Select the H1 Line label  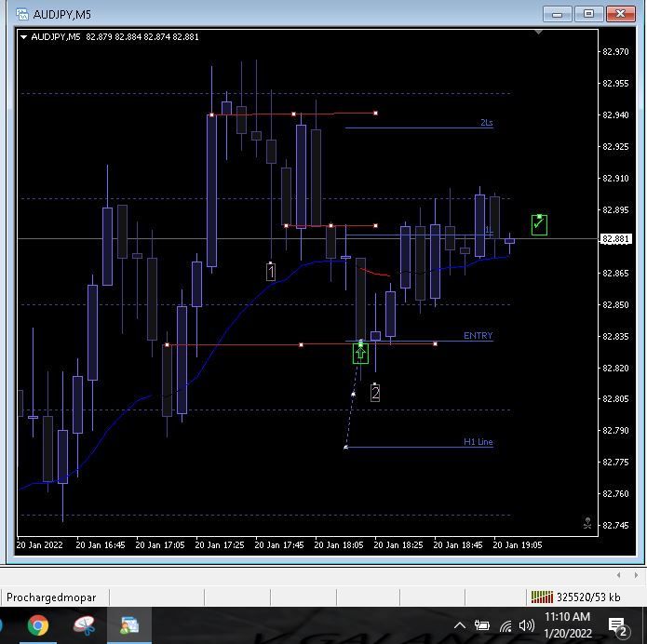click(479, 442)
